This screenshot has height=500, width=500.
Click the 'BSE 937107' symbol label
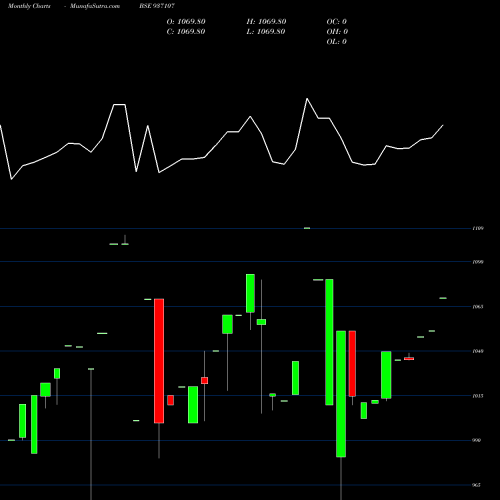click(157, 6)
